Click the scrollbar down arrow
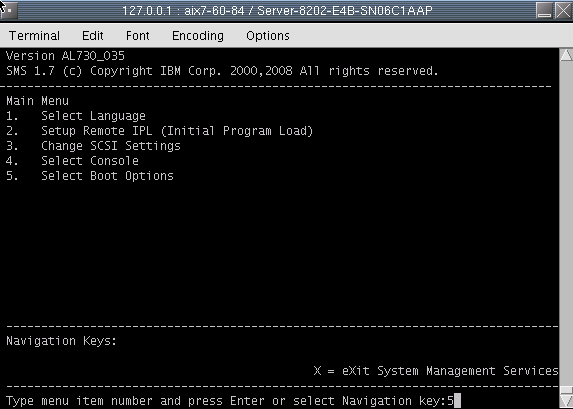 pos(566,399)
